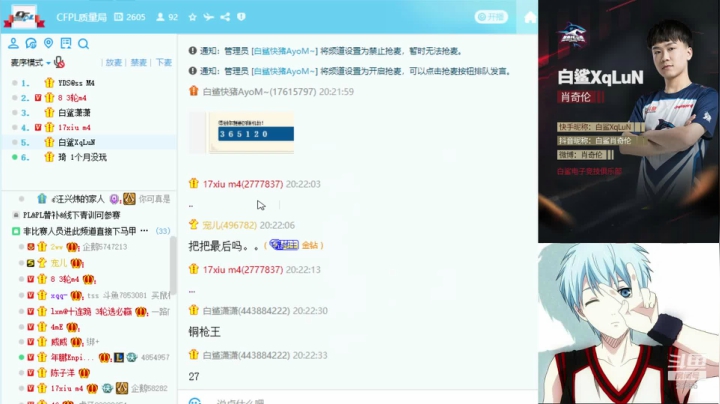Select 17xiu m4 in the lower user list

point(67,388)
